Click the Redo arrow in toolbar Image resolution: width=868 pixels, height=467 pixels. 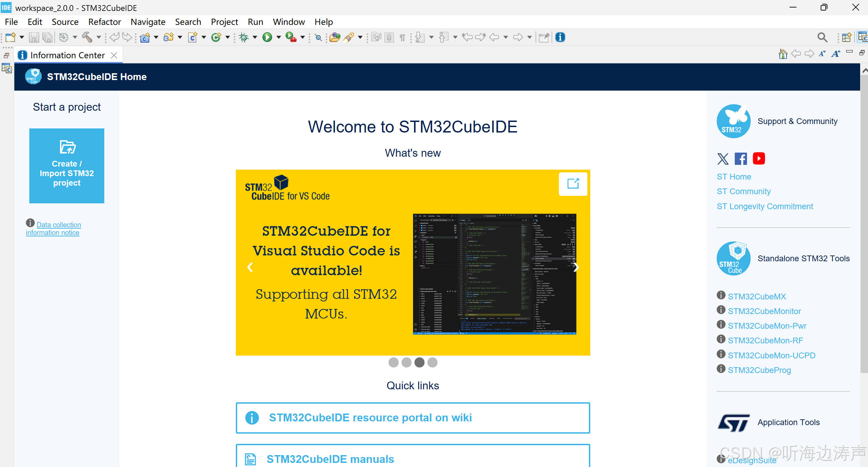tap(127, 37)
